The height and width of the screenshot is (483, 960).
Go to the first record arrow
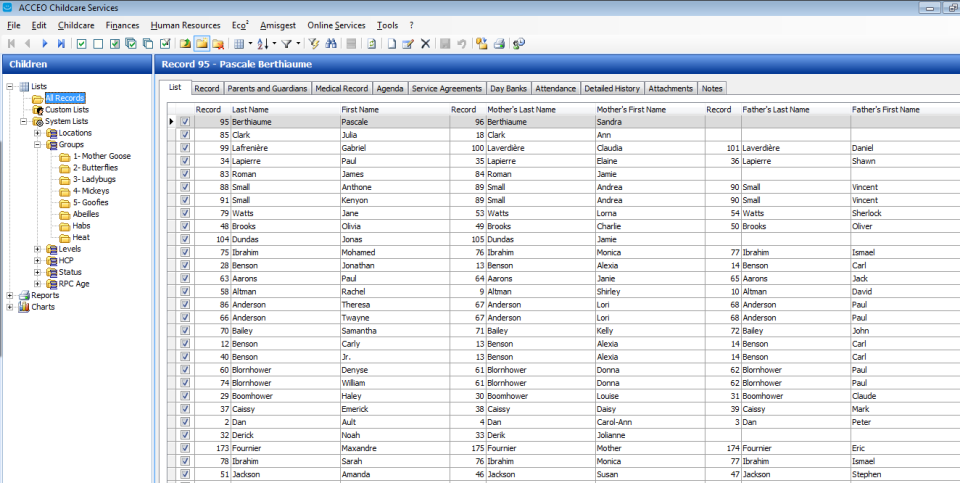[11, 43]
